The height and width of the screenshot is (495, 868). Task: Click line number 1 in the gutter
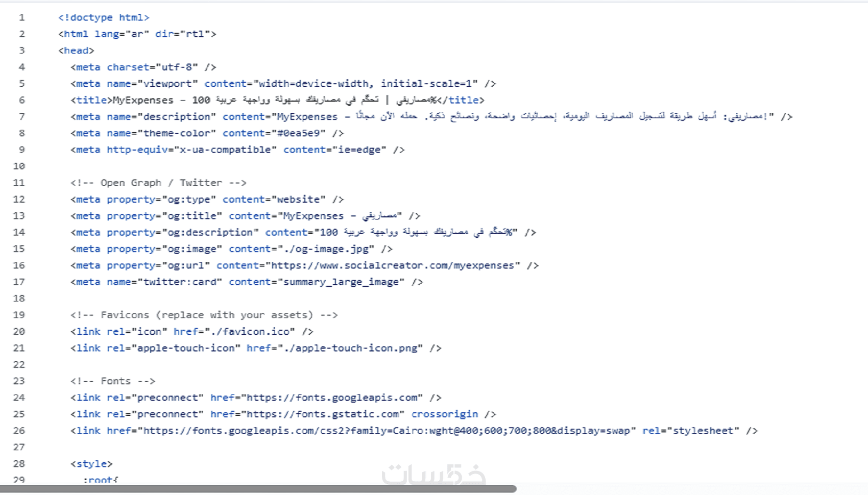pyautogui.click(x=22, y=17)
